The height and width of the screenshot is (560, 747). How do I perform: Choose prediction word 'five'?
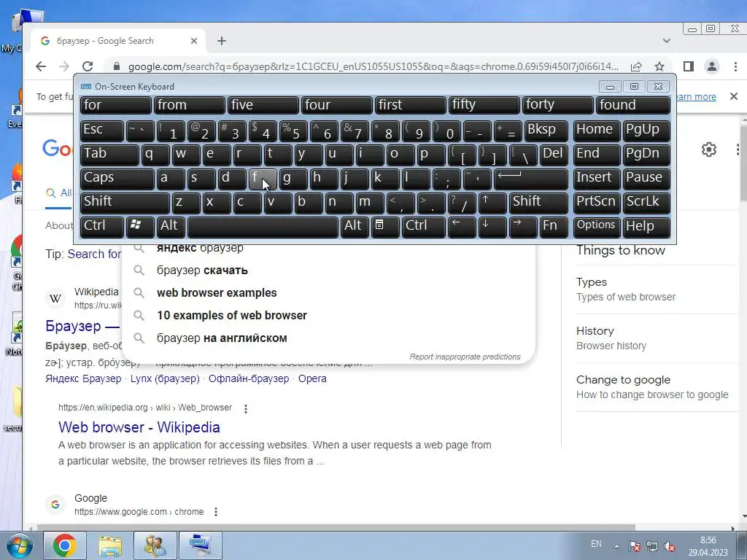coord(263,105)
